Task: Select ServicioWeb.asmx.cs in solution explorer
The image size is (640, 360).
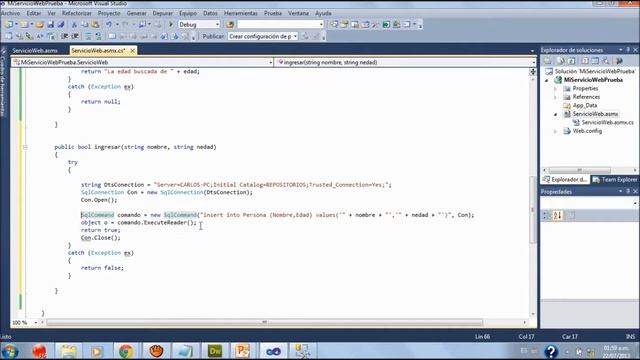Action: (x=607, y=122)
